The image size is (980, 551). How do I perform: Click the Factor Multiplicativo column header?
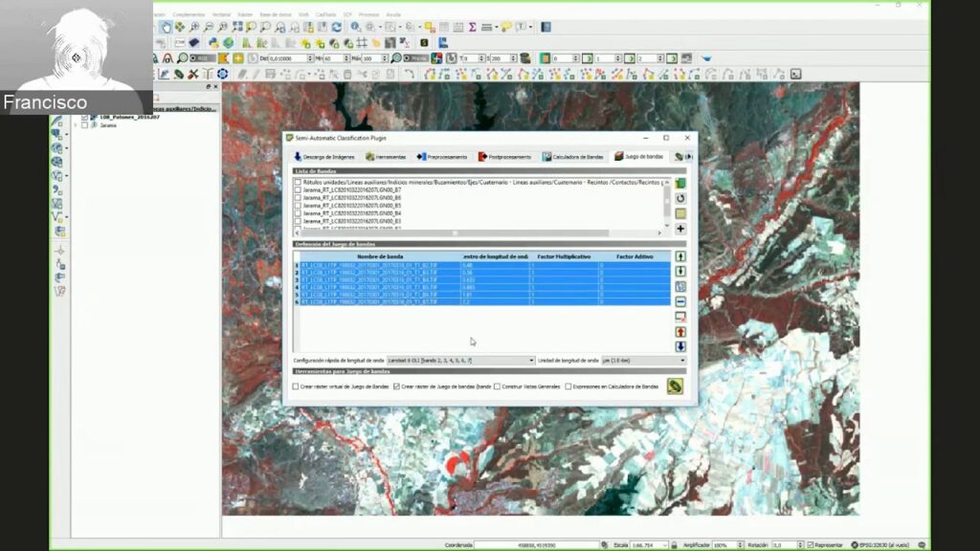tap(563, 256)
